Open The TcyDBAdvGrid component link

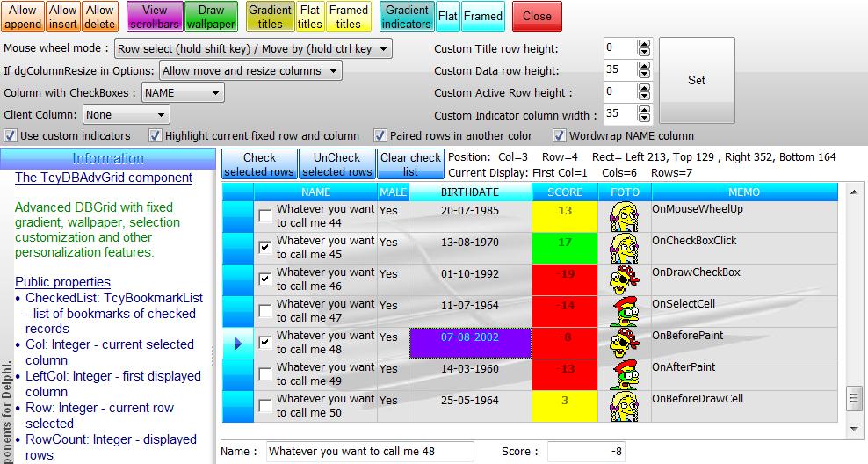(104, 178)
